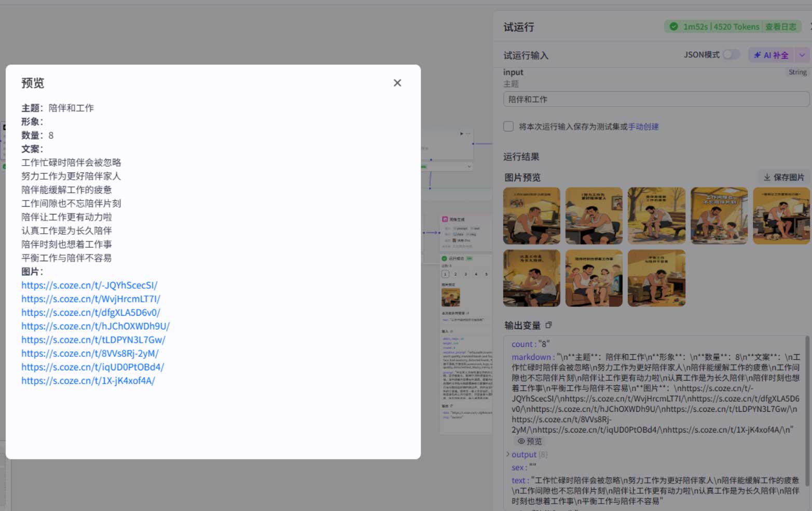Click the 预览 eye icon under markdown
This screenshot has height=511, width=812.
click(530, 441)
